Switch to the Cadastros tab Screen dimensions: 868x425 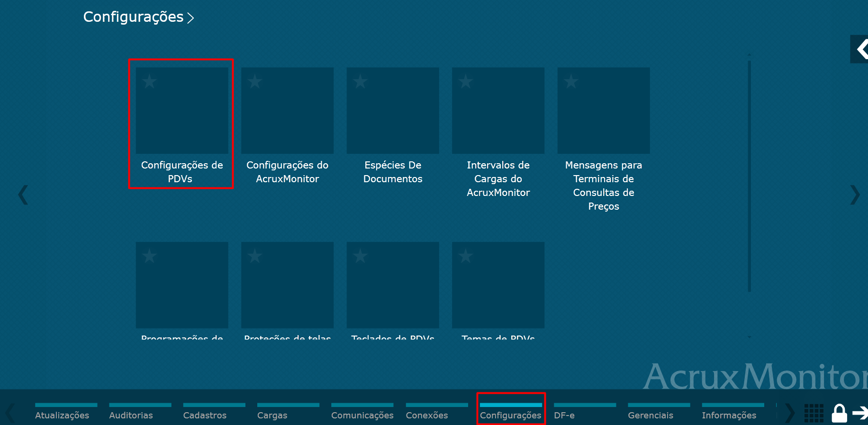pos(214,411)
